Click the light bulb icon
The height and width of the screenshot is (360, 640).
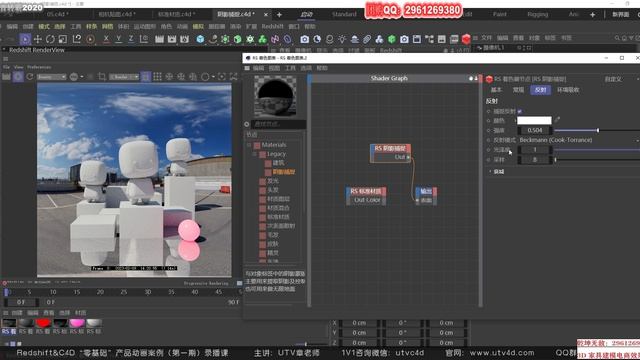pos(342,39)
